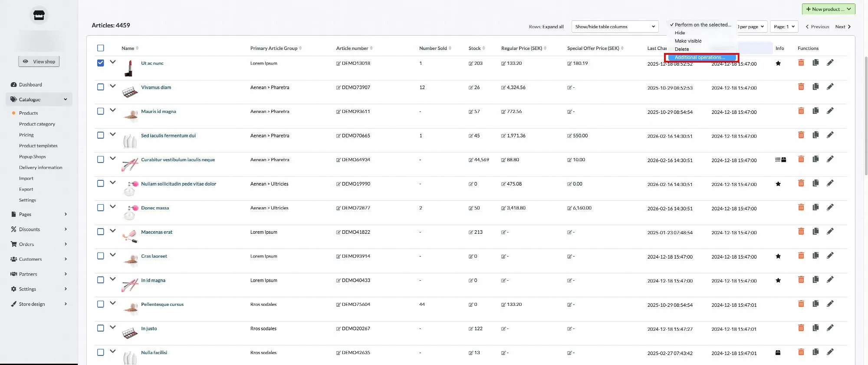This screenshot has width=868, height=365.
Task: Click the New product button
Action: coord(828,9)
